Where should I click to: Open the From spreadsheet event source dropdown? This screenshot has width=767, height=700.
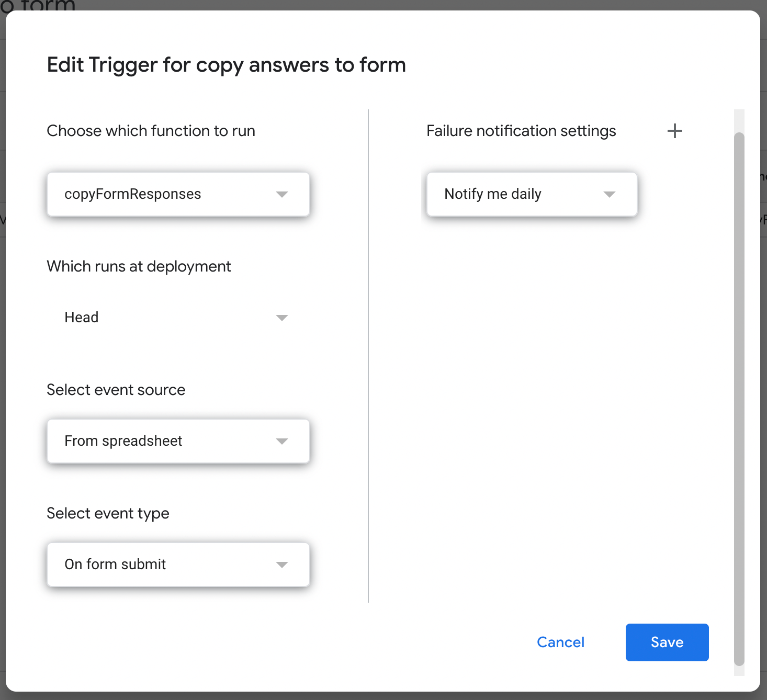coord(178,441)
